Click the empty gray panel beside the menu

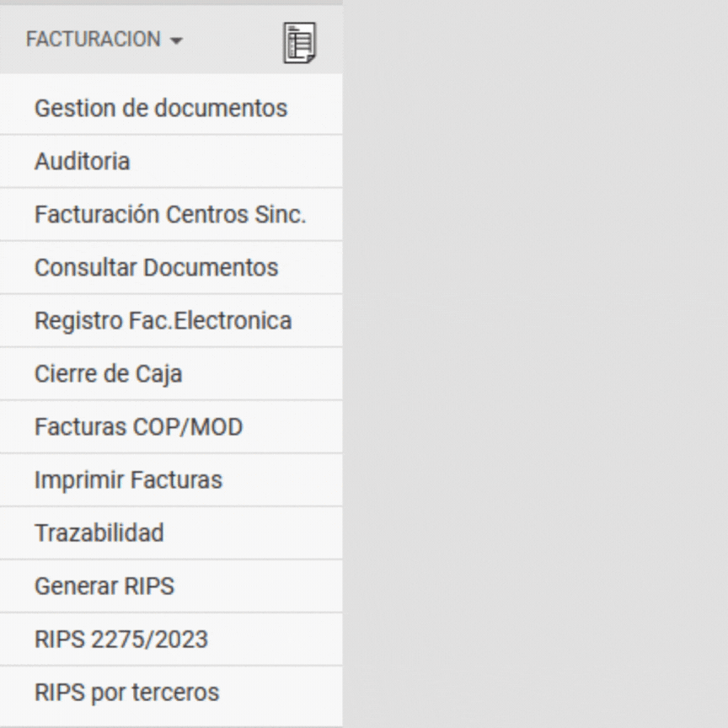535,362
